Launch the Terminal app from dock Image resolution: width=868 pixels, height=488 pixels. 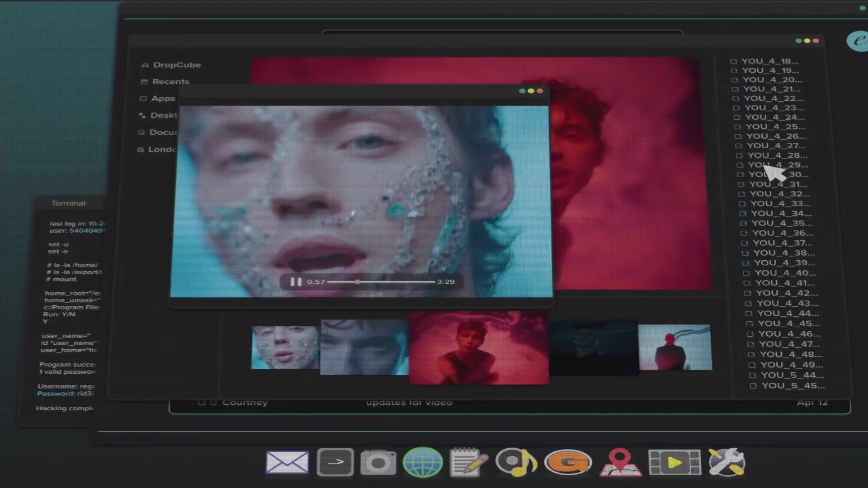click(x=335, y=462)
